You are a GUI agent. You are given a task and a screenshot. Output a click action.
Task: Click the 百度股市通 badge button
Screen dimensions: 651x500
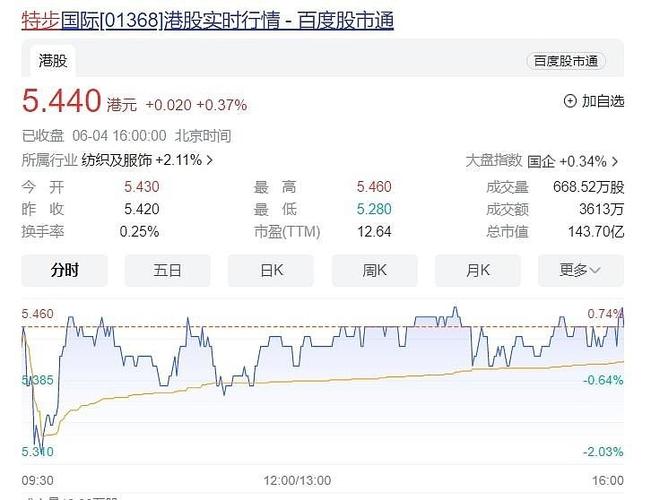(566, 61)
